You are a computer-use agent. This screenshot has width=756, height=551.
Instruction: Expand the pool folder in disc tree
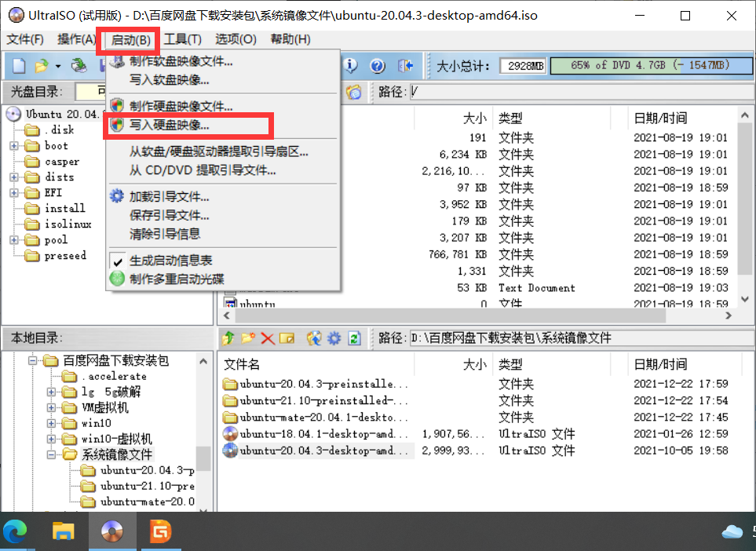14,239
